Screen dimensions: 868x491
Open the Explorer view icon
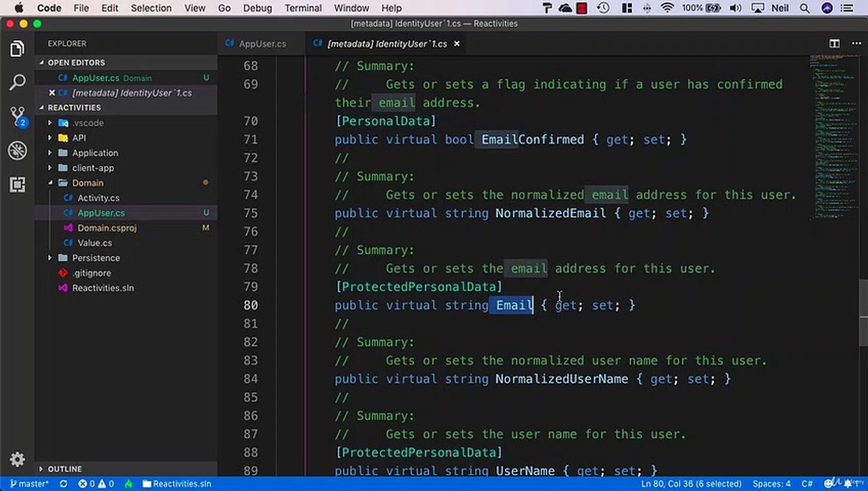point(17,49)
